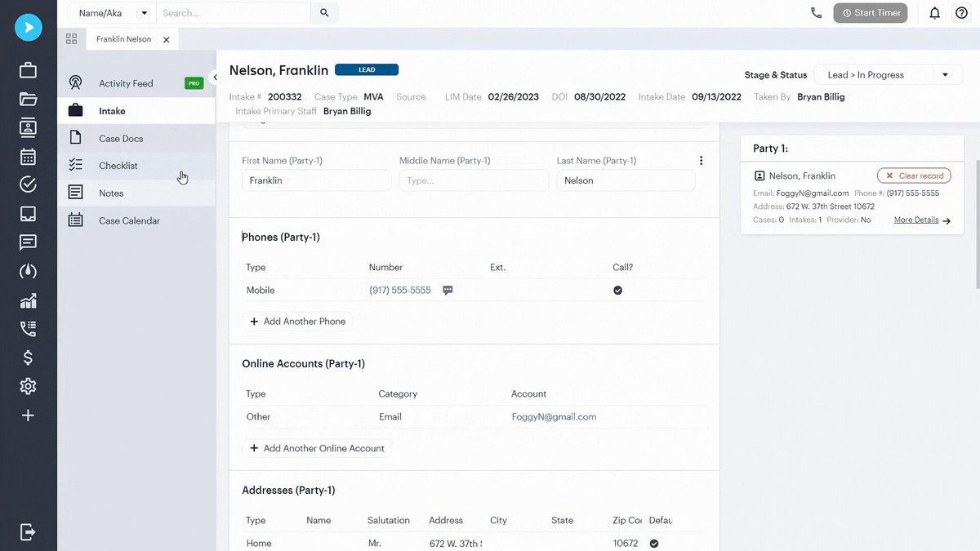The width and height of the screenshot is (980, 551).
Task: Open the calendar icon in left rail
Action: pyautogui.click(x=28, y=156)
